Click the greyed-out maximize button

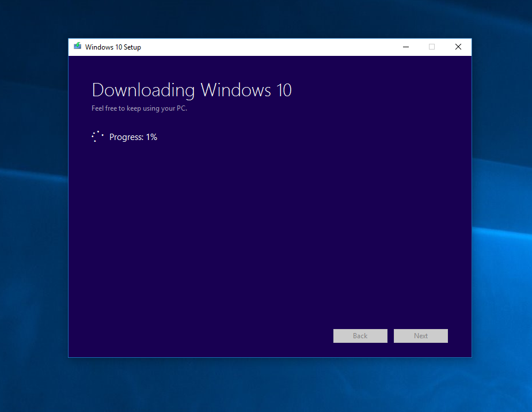click(432, 47)
